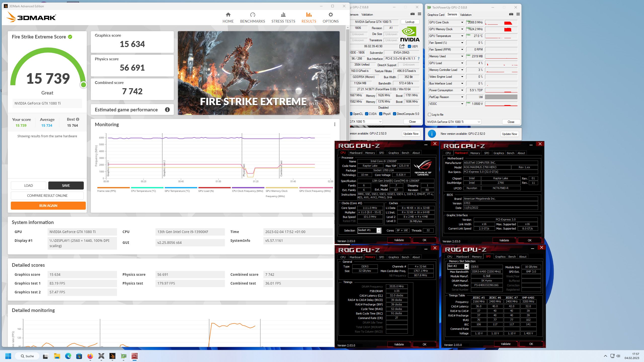Open GPU Temperature sensor dropdown

[462, 36]
